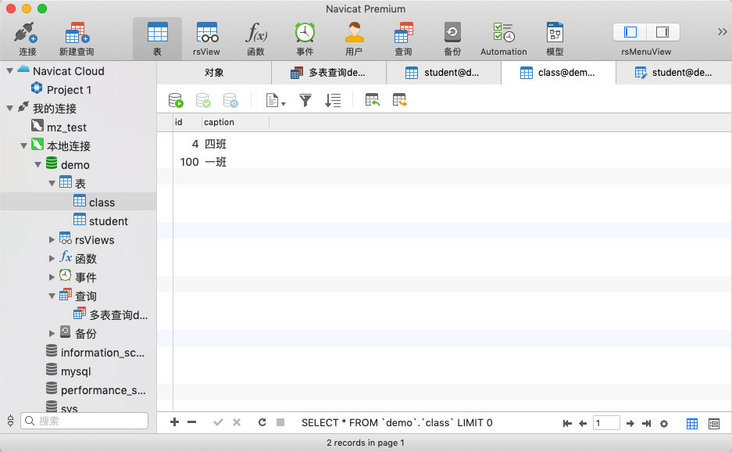Go to first page button
The image size is (732, 452).
[567, 424]
